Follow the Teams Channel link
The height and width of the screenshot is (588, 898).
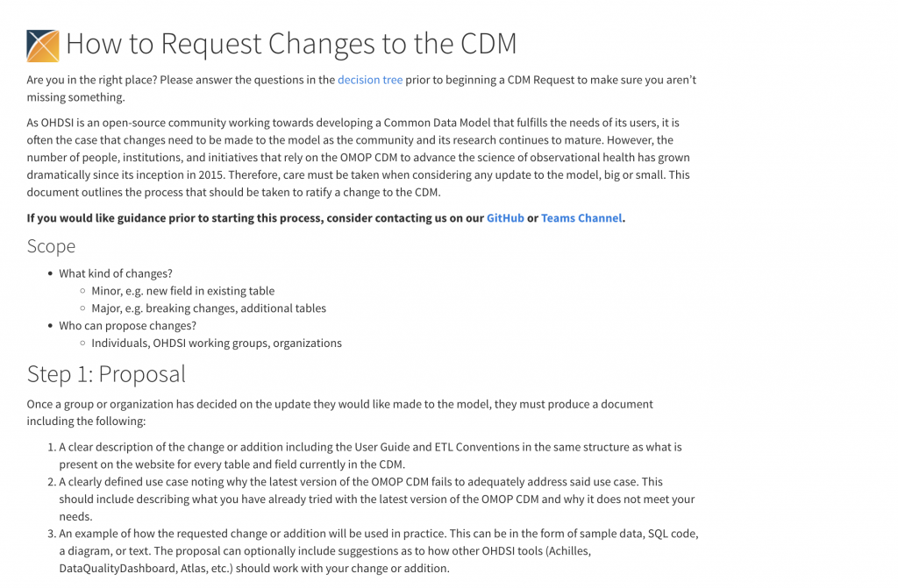[x=581, y=218]
